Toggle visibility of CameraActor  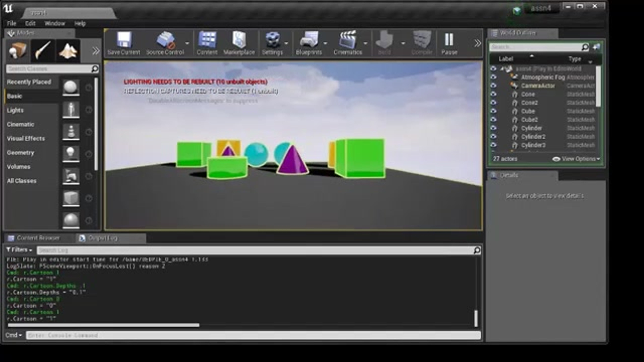pos(493,85)
